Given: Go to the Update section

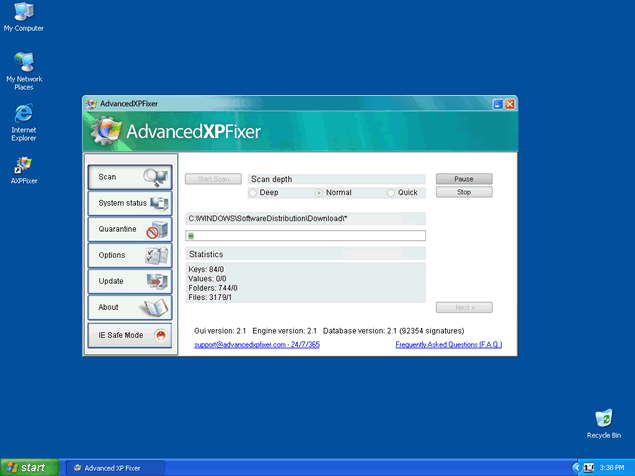Looking at the screenshot, I should 130,281.
